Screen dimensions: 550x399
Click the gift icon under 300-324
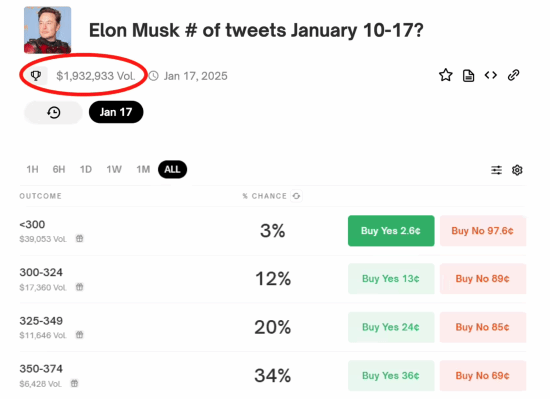pos(80,287)
